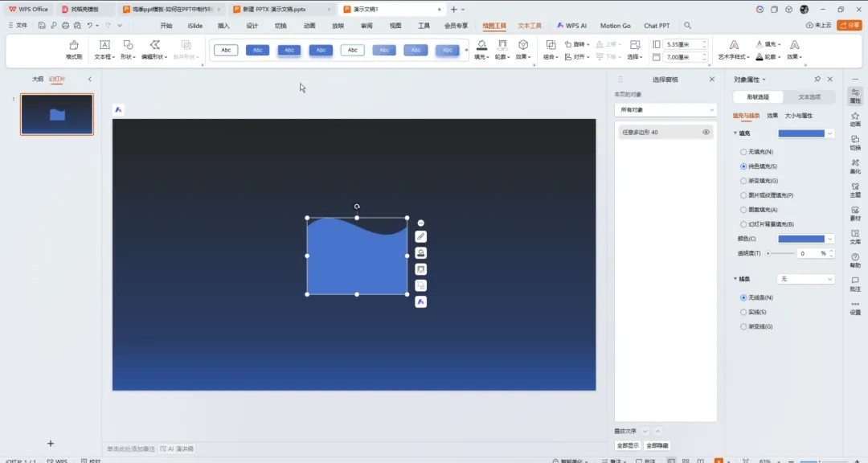This screenshot has height=463, width=868.
Task: Open 设置 settings in right sidebar
Action: point(855,308)
